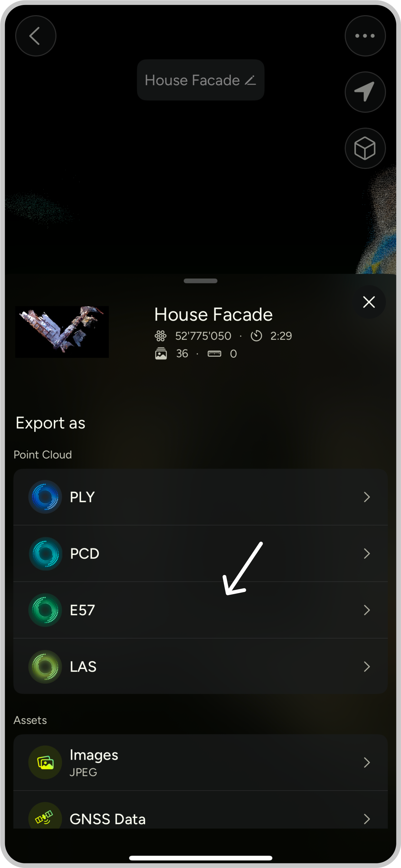
Task: Click the pencil edit icon beside title
Action: (x=251, y=80)
